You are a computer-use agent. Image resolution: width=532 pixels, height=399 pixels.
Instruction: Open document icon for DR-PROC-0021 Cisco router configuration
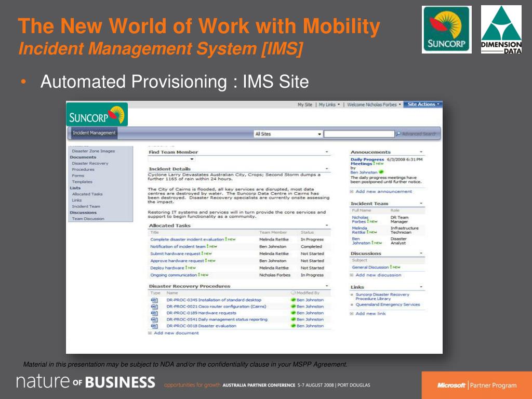point(154,307)
